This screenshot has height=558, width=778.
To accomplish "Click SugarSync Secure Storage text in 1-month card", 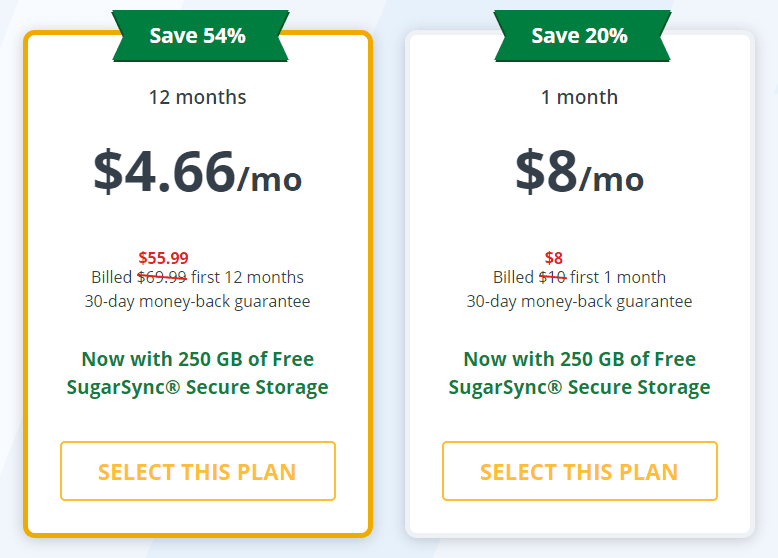I will 580,387.
